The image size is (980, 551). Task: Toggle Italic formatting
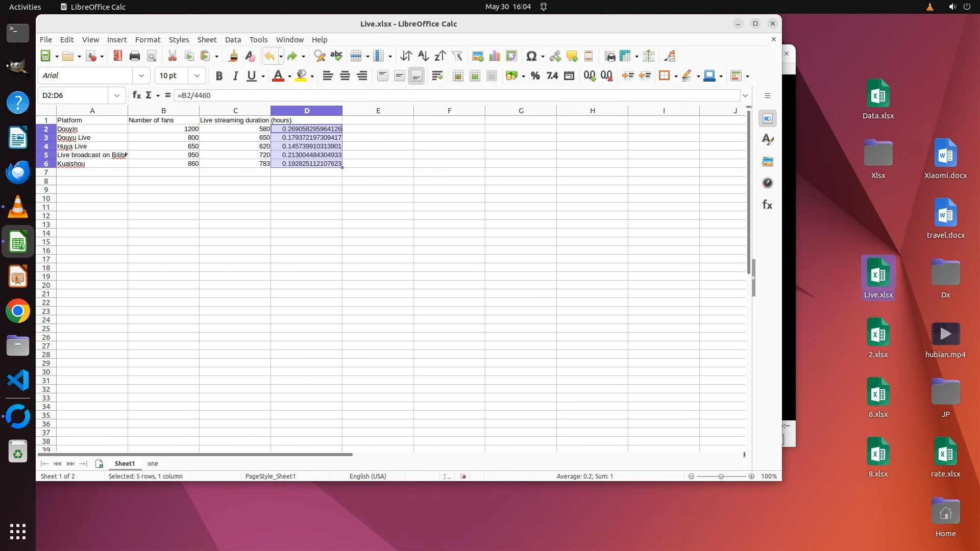coord(235,76)
